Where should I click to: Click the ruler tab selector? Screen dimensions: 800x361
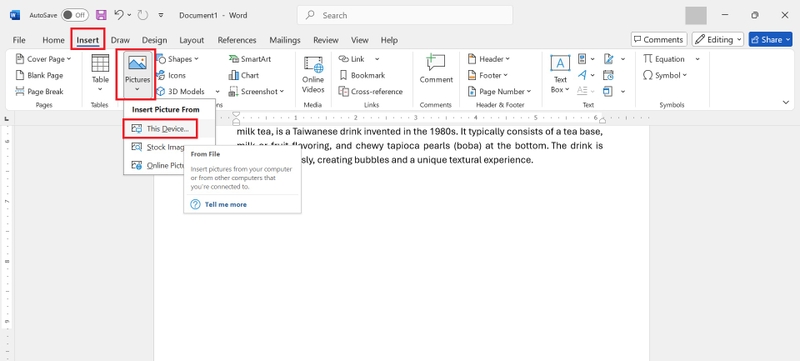point(7,119)
